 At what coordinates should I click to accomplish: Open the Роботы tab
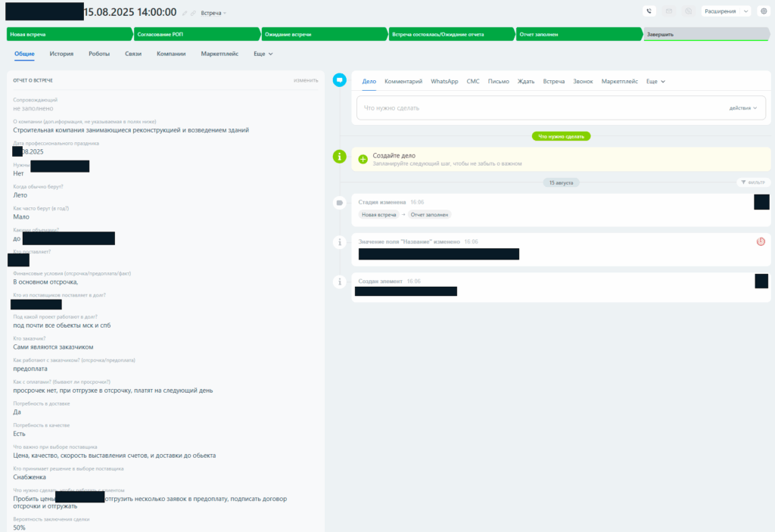(99, 54)
